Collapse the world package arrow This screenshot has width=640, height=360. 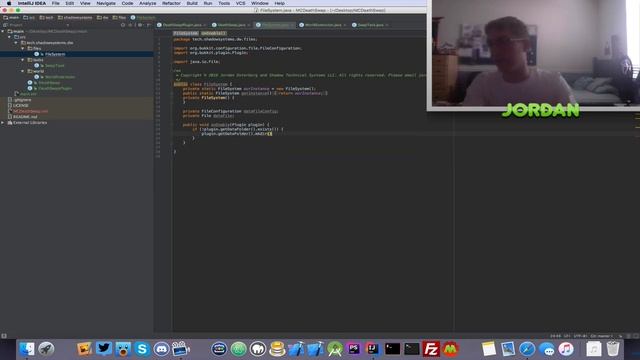tap(22, 71)
